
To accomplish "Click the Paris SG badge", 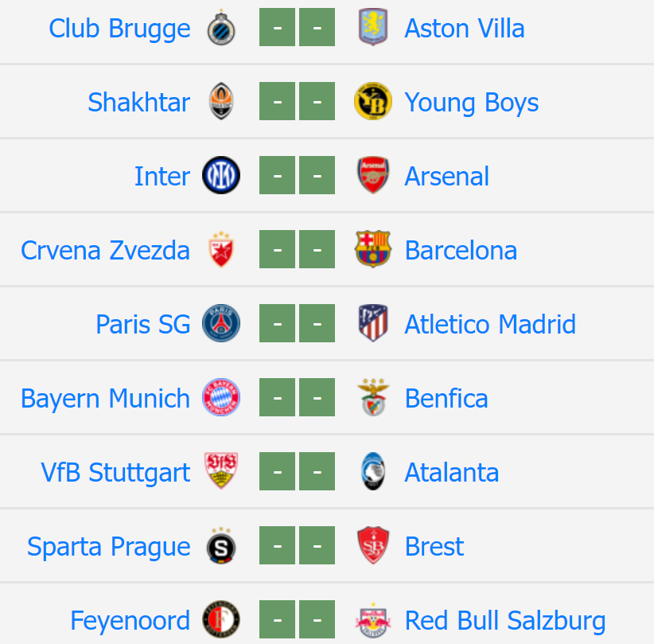I will [x=221, y=323].
